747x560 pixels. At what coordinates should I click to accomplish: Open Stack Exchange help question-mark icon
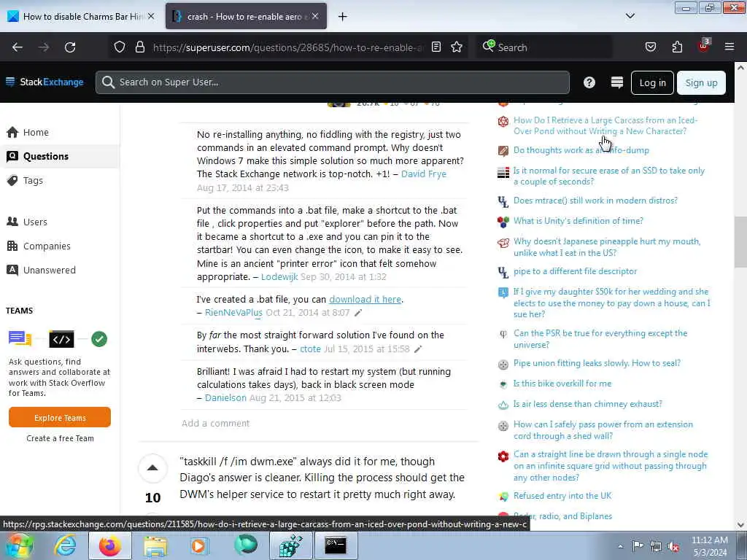589,82
